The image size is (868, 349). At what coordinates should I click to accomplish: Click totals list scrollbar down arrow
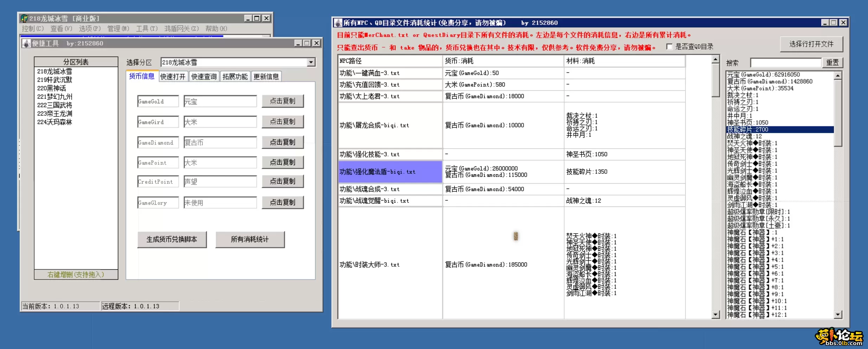tap(838, 315)
